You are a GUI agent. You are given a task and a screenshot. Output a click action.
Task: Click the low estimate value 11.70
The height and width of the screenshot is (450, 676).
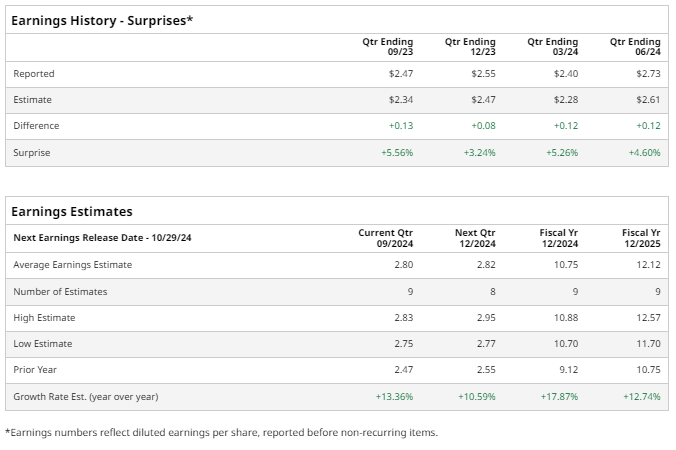pos(648,344)
